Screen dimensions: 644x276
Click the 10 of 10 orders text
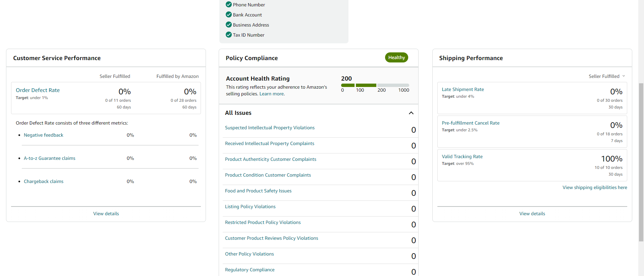point(608,168)
